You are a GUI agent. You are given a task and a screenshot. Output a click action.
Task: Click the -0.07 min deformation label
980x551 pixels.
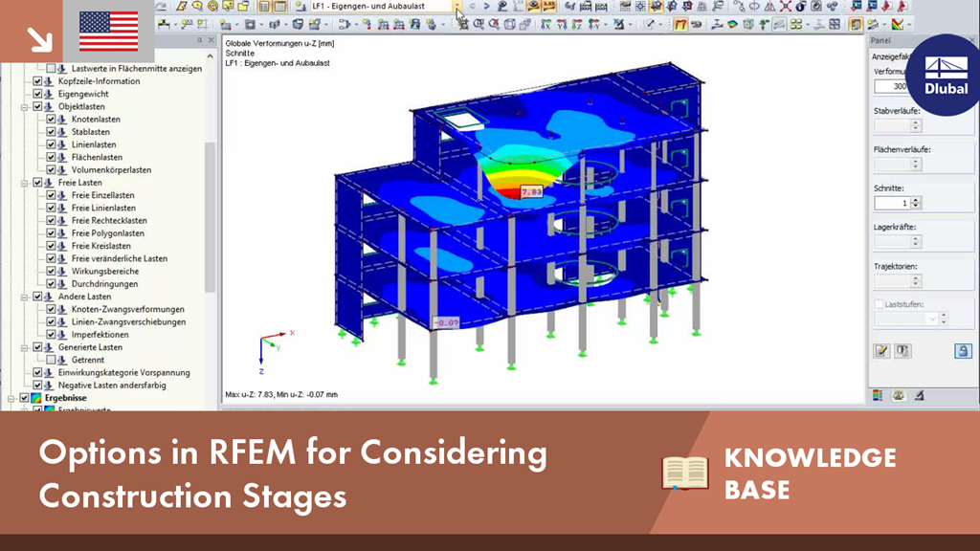pyautogui.click(x=446, y=323)
